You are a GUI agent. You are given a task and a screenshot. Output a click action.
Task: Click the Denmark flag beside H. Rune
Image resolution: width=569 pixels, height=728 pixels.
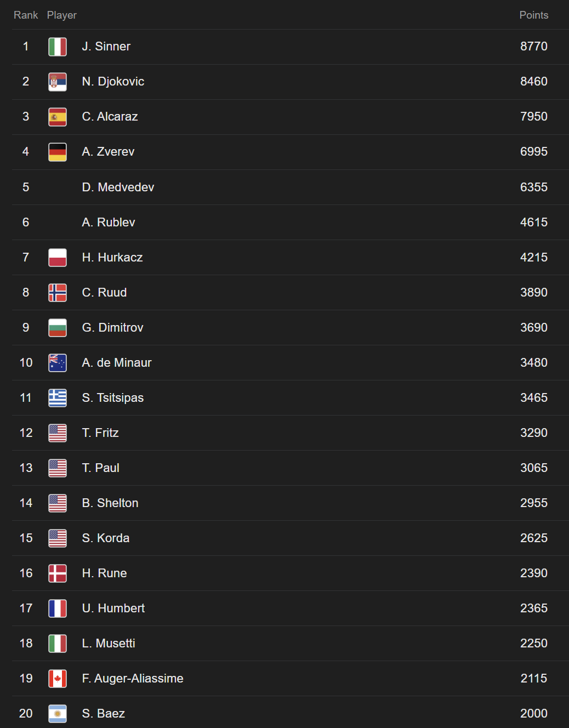coord(58,573)
